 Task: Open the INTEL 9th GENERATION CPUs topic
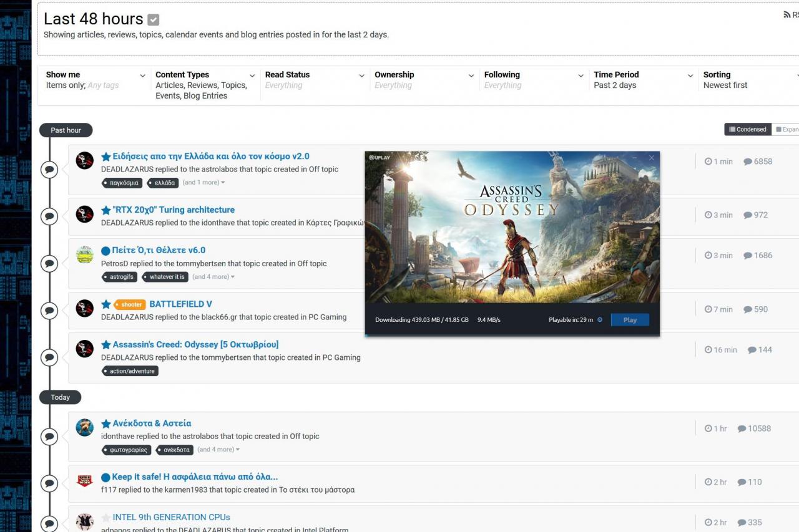pos(171,518)
